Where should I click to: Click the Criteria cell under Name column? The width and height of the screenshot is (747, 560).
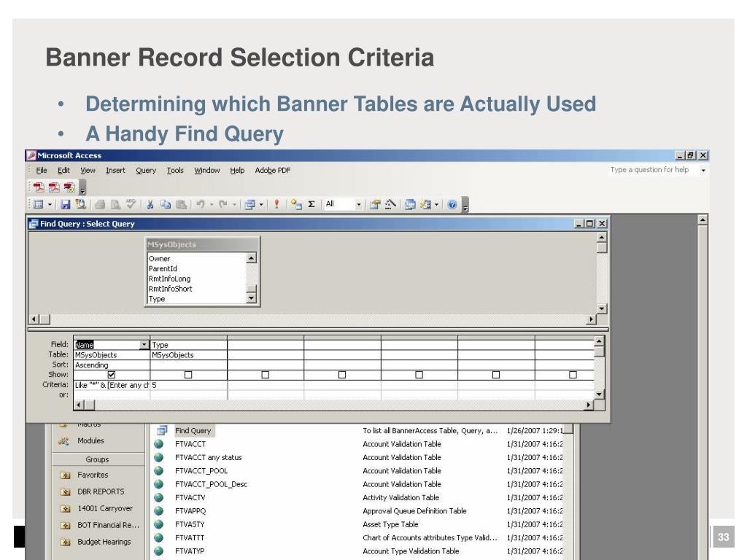112,385
